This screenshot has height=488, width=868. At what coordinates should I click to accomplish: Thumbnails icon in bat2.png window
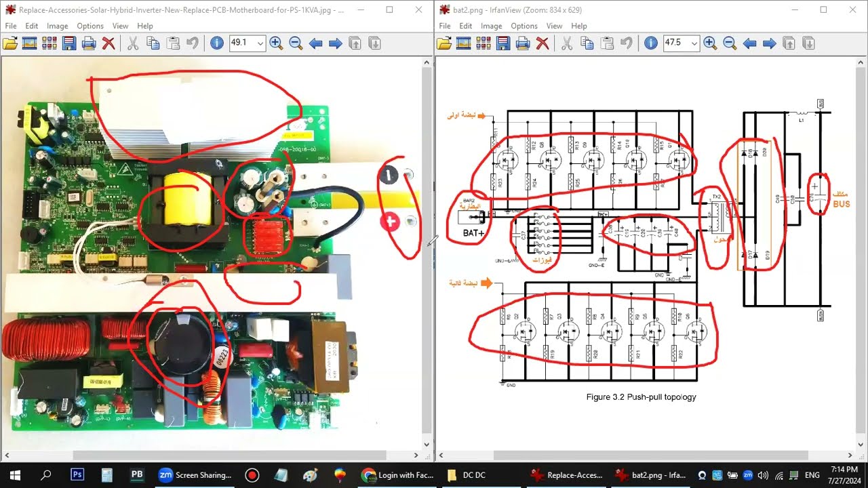pyautogui.click(x=484, y=43)
